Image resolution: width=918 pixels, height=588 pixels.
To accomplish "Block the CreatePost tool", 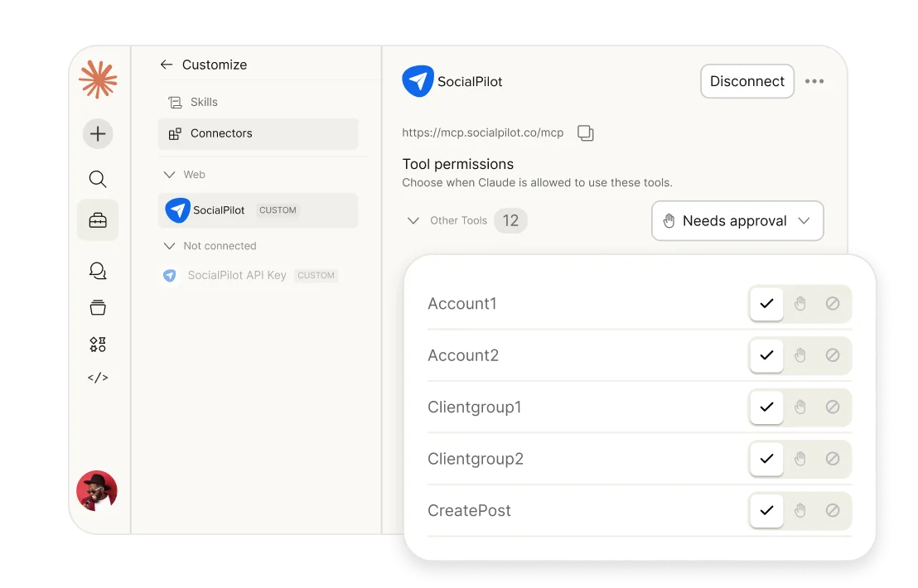I will [x=833, y=510].
